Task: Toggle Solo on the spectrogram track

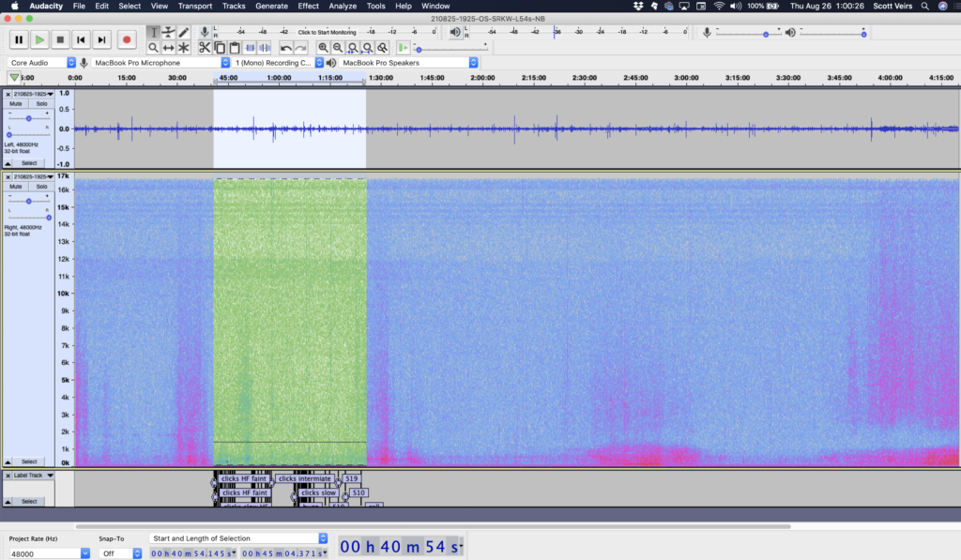Action: click(41, 187)
